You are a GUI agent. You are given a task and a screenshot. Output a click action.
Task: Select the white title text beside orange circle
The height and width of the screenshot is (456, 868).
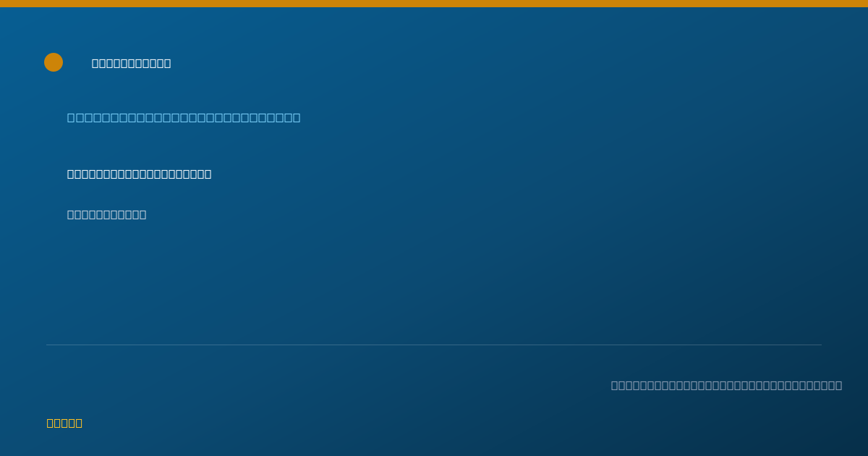pos(131,63)
